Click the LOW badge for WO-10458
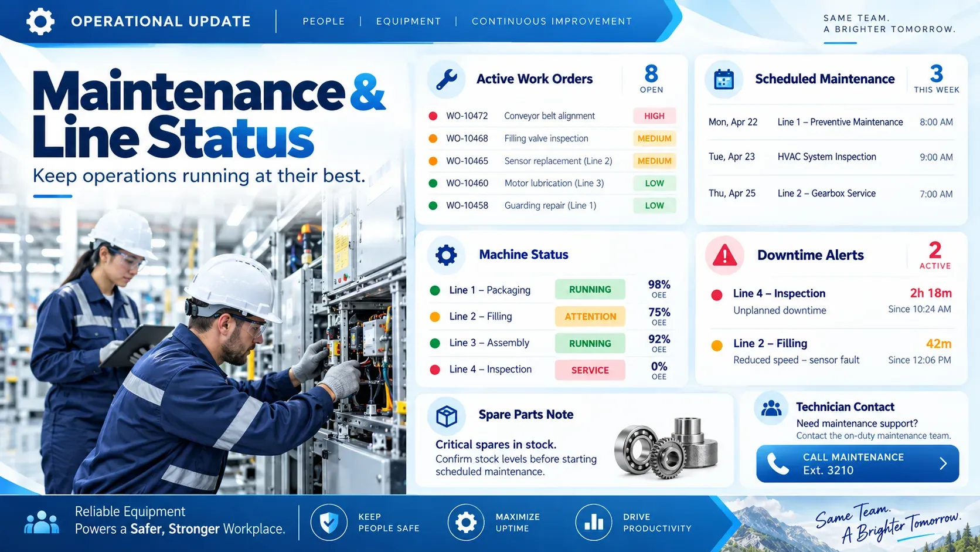 (655, 205)
